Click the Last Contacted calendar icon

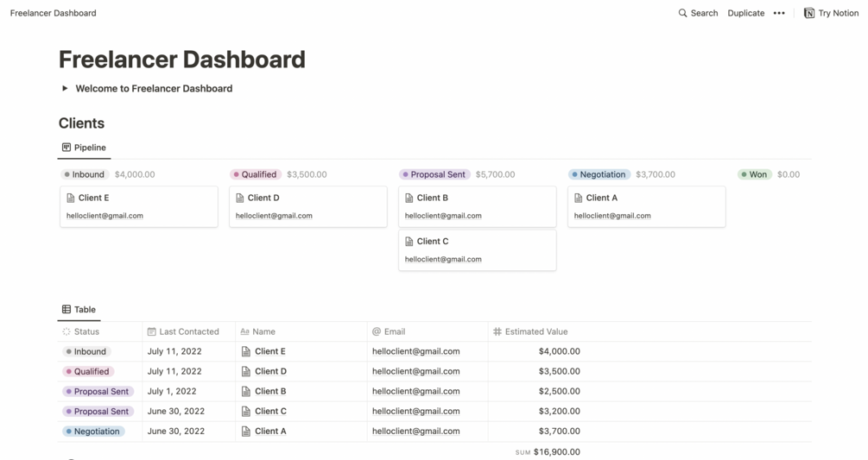tap(151, 331)
